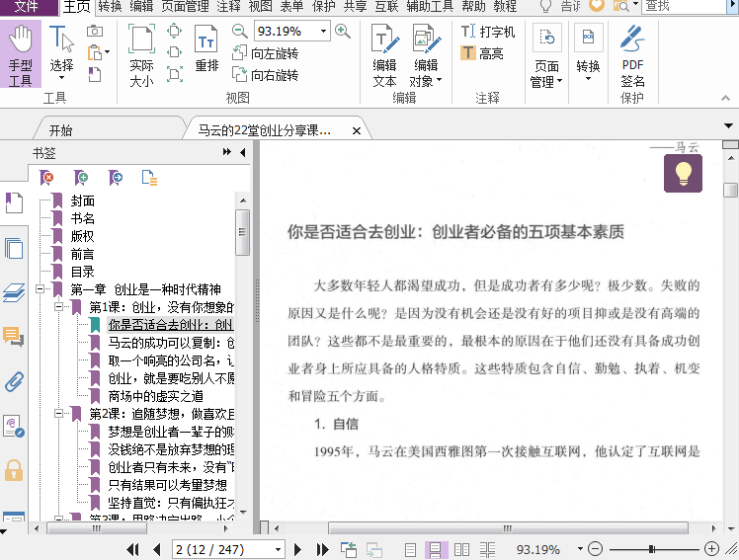The height and width of the screenshot is (560, 739).
Task: Switch to the Edit (编辑) ribbon tab
Action: [141, 7]
